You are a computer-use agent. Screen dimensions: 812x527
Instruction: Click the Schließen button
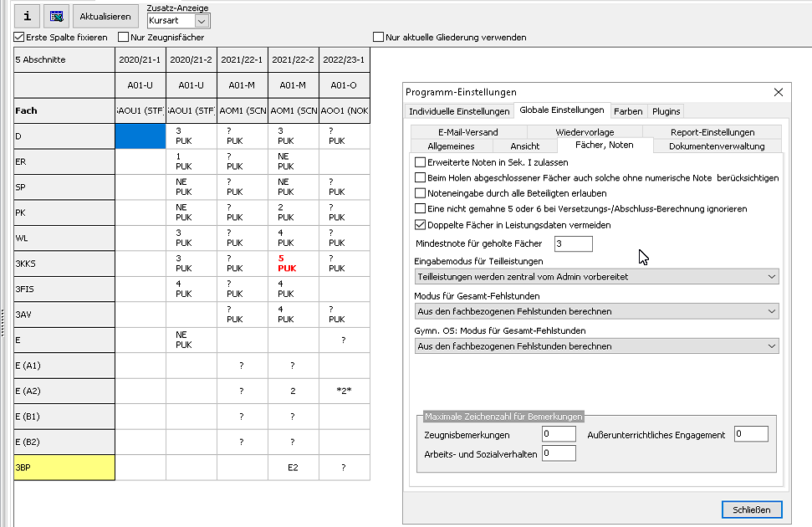[x=752, y=510]
